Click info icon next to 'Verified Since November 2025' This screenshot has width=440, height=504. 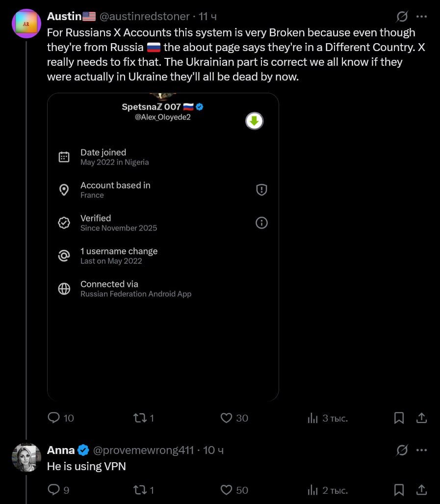pos(261,222)
